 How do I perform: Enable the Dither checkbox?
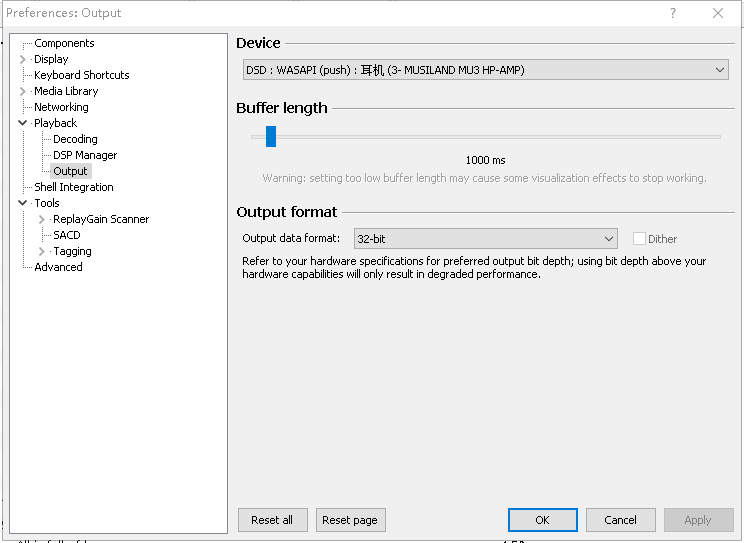pos(639,239)
